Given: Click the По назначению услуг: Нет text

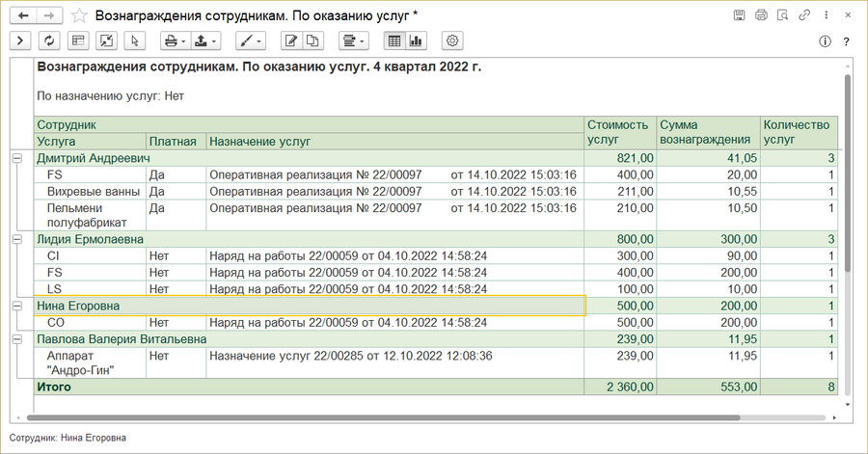Looking at the screenshot, I should pos(110,96).
